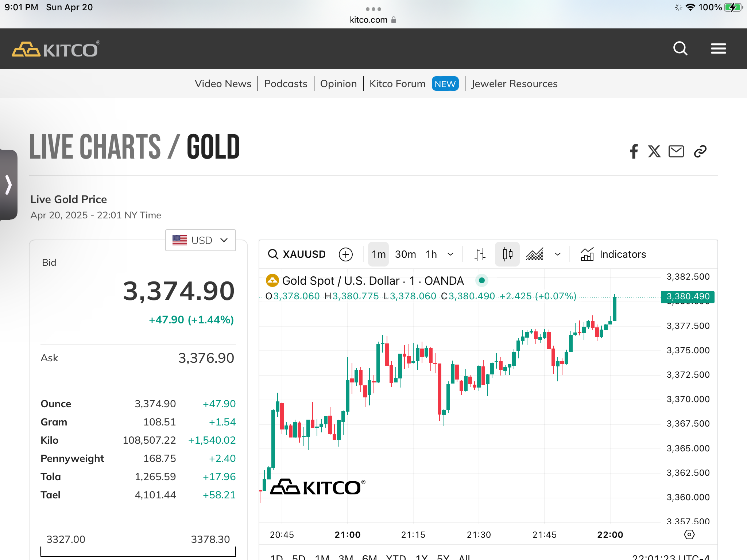Click the Kilo price 108,507.22
This screenshot has height=560, width=747.
149,440
